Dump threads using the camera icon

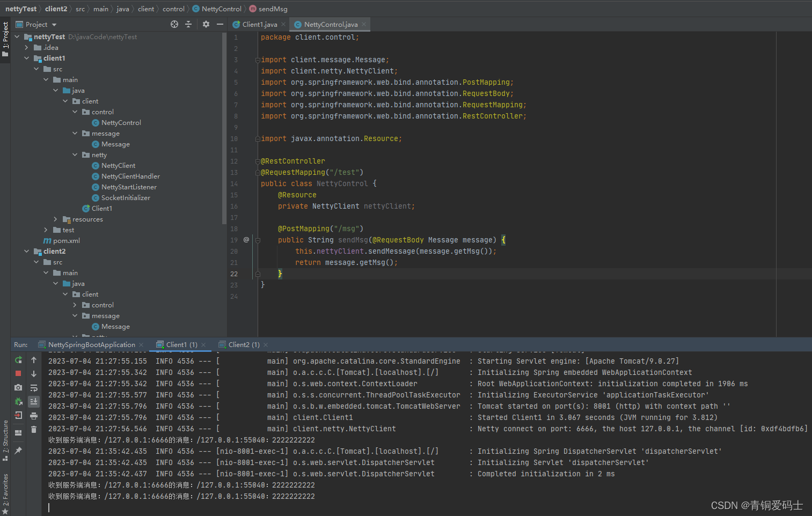coord(18,387)
